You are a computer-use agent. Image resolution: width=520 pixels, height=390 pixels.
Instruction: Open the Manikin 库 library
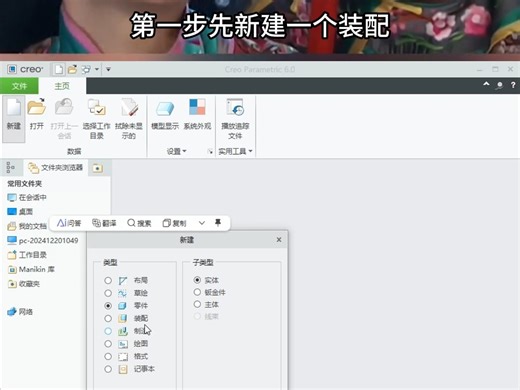pyautogui.click(x=31, y=269)
